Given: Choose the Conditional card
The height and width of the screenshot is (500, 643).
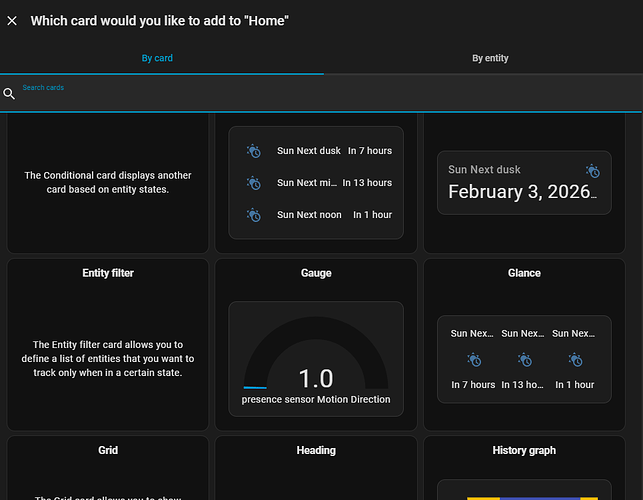Looking at the screenshot, I should coord(108,182).
